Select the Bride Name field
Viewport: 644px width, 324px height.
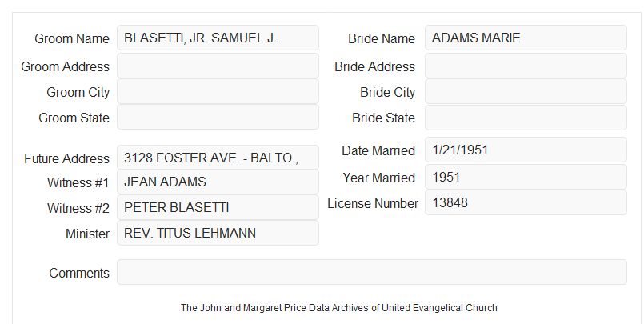[526, 38]
